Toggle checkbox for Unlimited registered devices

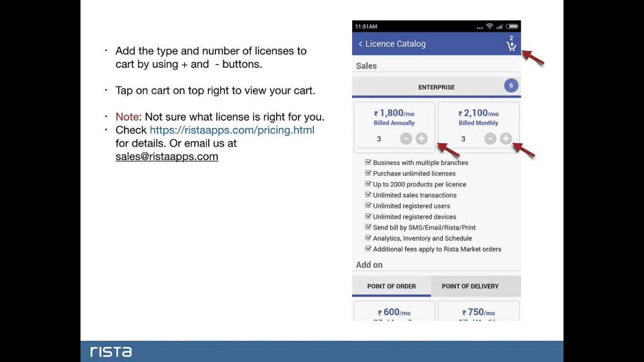coord(368,216)
